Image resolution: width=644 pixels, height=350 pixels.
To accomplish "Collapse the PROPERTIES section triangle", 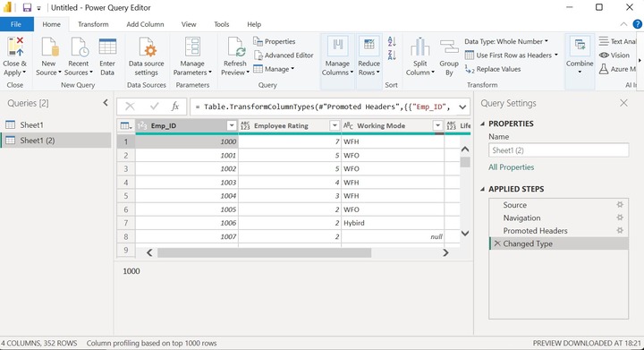I will [483, 124].
